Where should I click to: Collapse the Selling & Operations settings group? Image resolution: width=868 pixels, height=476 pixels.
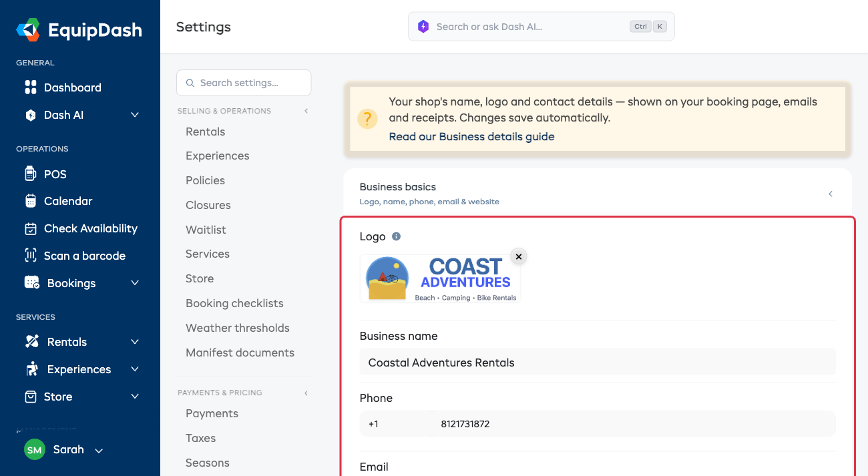[x=306, y=111]
